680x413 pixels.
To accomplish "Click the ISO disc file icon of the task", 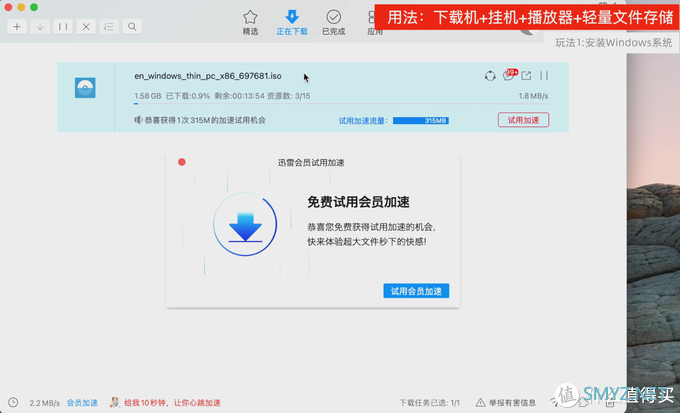I will pos(85,88).
